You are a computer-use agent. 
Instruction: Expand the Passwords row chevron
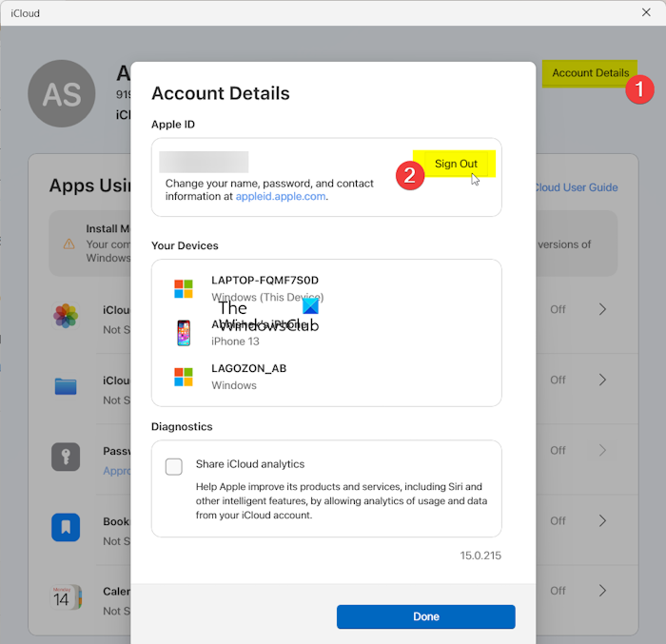tap(602, 450)
